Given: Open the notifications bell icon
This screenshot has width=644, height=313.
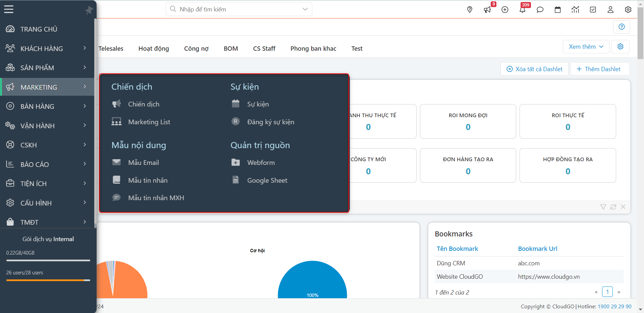Looking at the screenshot, I should tap(522, 10).
